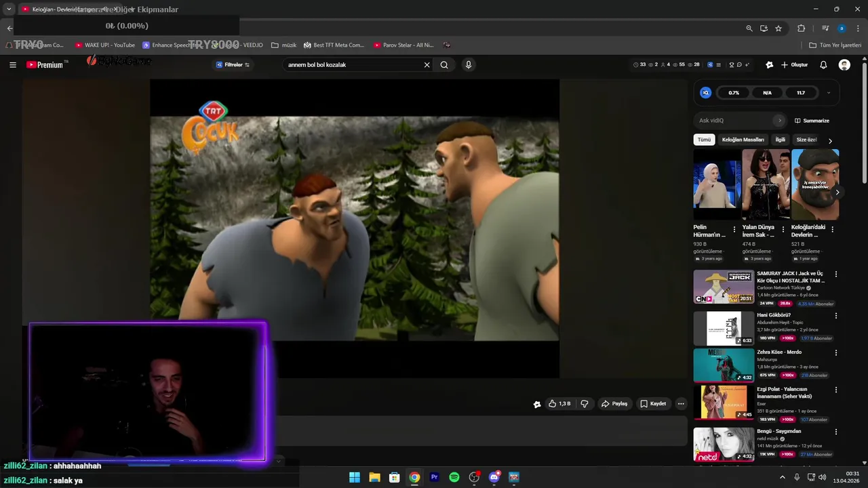Image resolution: width=868 pixels, height=488 pixels.
Task: Open more options for Hani Gökbörü? video
Action: tap(835, 316)
